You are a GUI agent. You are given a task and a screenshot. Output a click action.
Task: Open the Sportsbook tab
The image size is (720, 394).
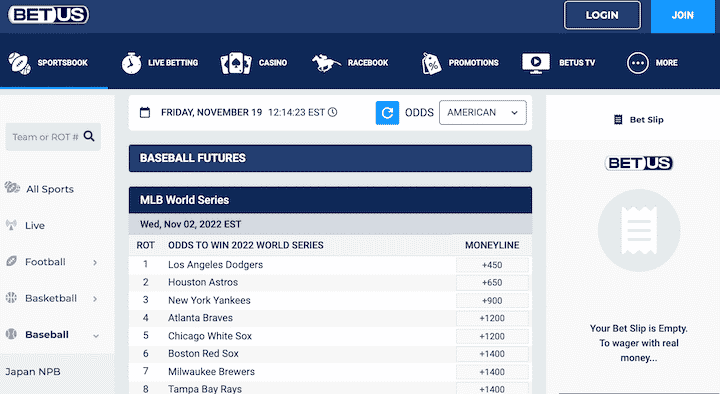point(62,63)
